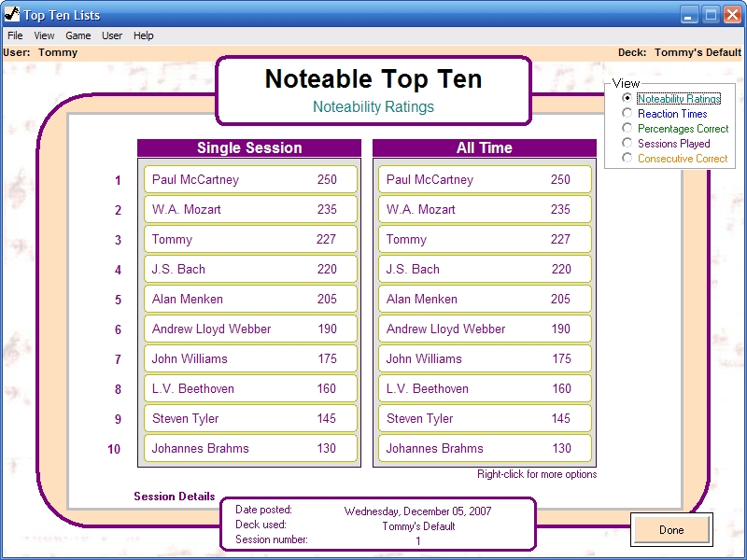This screenshot has width=747, height=560.
Task: Close the Top Ten Lists window
Action: click(733, 15)
